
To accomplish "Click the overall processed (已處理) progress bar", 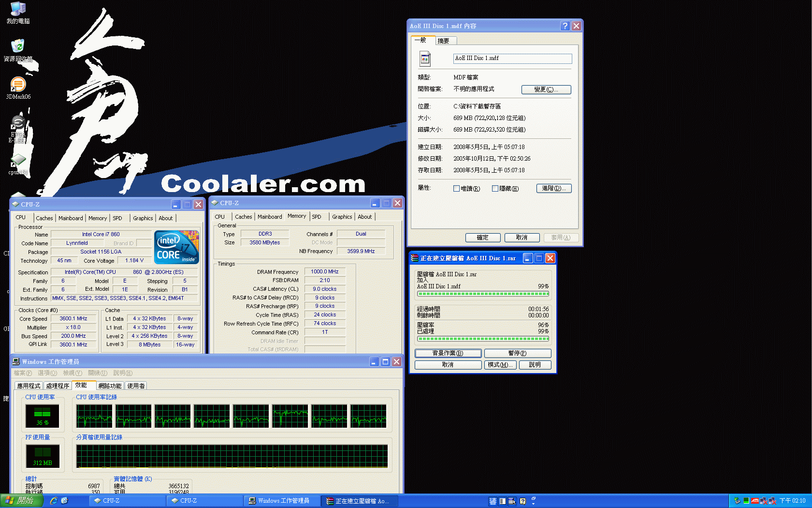I will [483, 339].
